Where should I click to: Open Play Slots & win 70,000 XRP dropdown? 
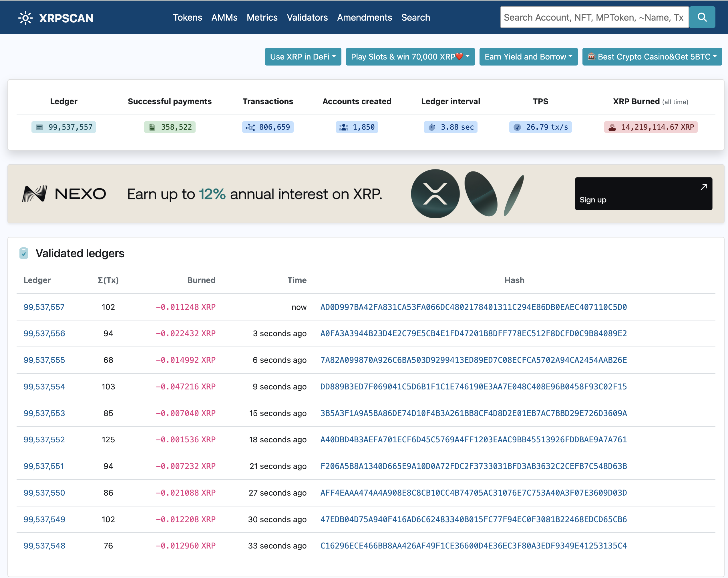(410, 57)
